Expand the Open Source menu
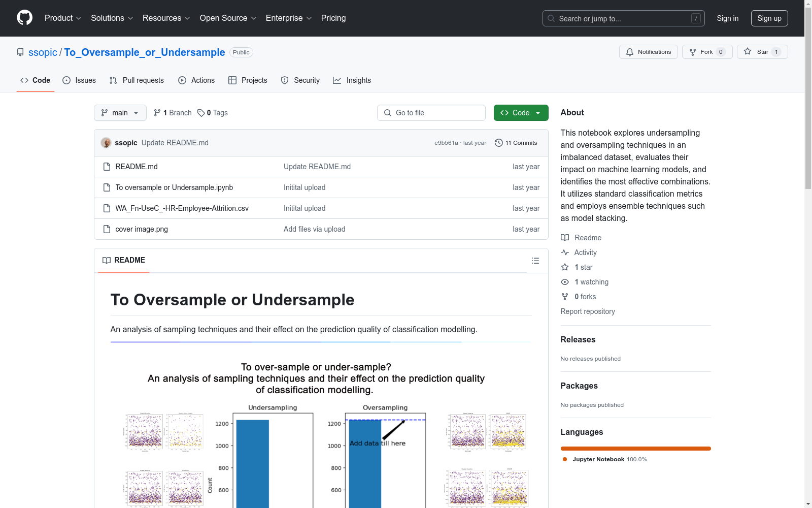The image size is (812, 508). click(228, 18)
